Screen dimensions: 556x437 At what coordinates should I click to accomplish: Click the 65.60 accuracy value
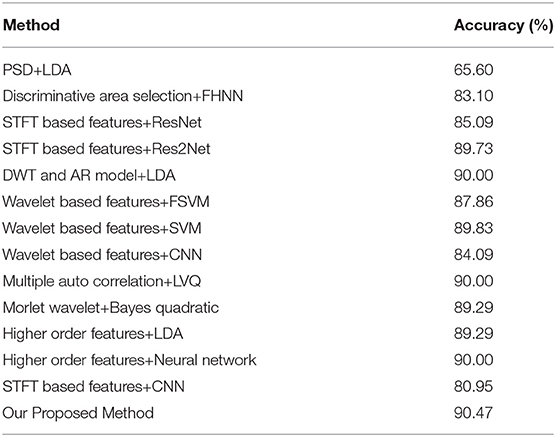pyautogui.click(x=473, y=70)
